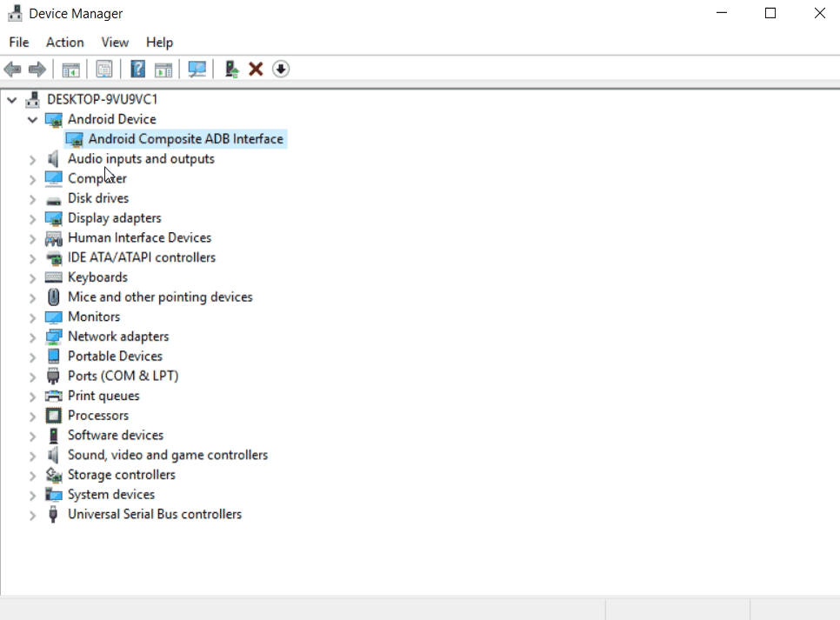Select the Keyboards label
The width and height of the screenshot is (840, 620).
pyautogui.click(x=98, y=277)
